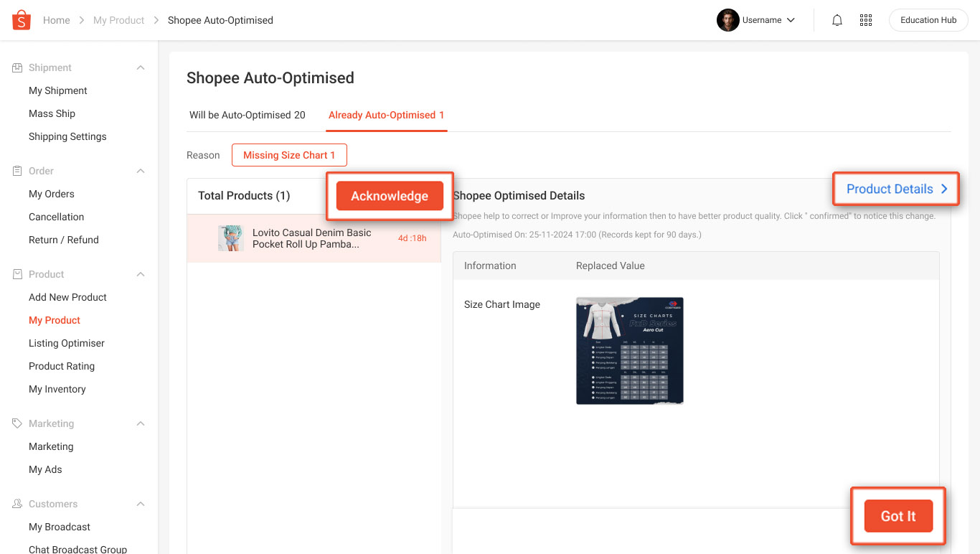The width and height of the screenshot is (980, 554).
Task: Click the Shopee Optimised Details heading
Action: tap(519, 196)
